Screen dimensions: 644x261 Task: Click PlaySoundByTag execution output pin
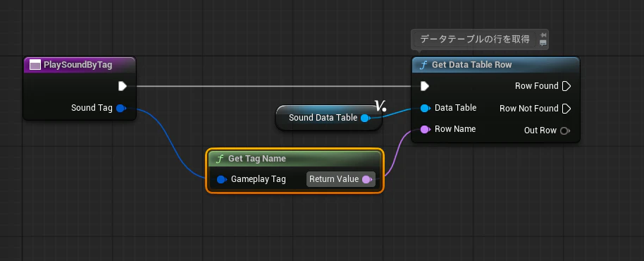click(x=123, y=86)
